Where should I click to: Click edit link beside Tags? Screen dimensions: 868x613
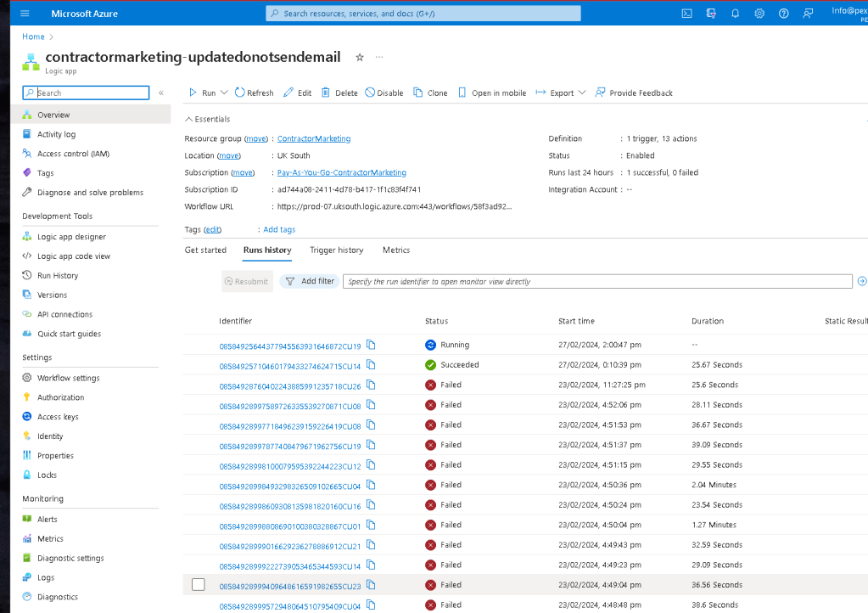[x=213, y=229]
